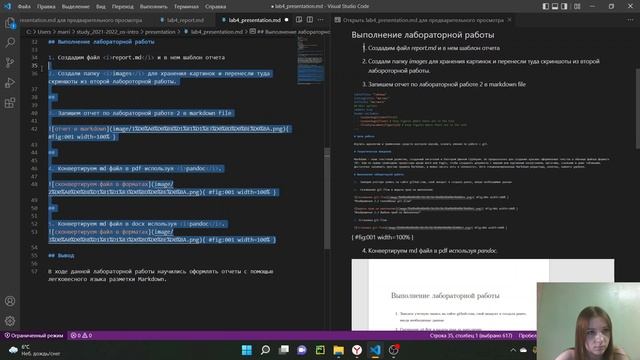This screenshot has height=360, width=640.
Task: Open the Manage gear menu
Action: 10,321
